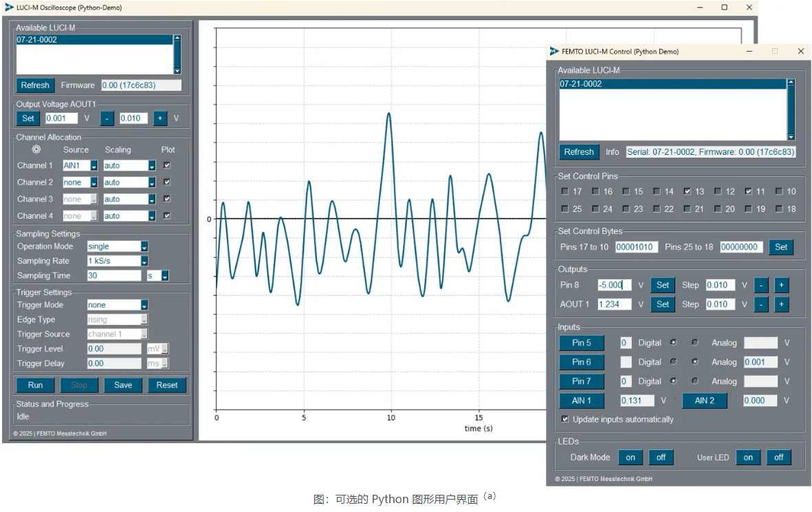The image size is (812, 512).
Task: Disable Update inputs automatically
Action: click(x=565, y=419)
